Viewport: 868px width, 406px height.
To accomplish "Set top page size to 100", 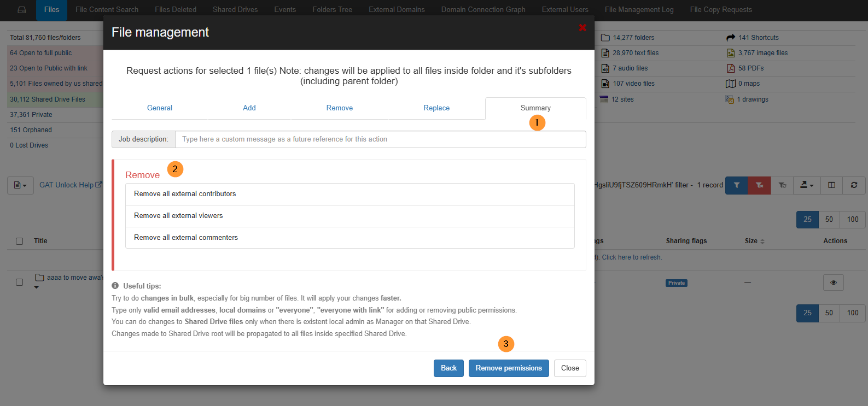I will point(853,219).
